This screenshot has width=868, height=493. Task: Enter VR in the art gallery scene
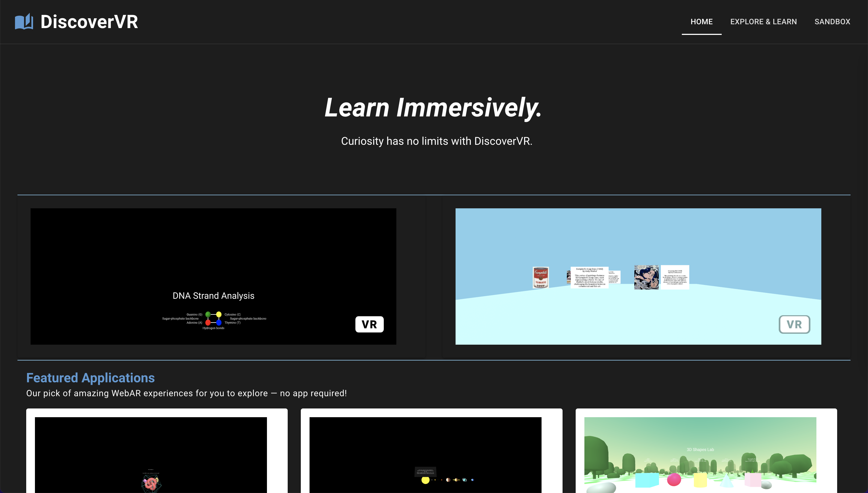(794, 324)
